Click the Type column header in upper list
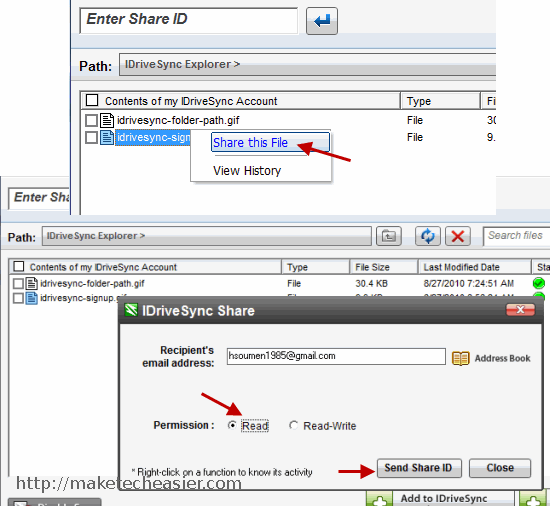 point(440,101)
